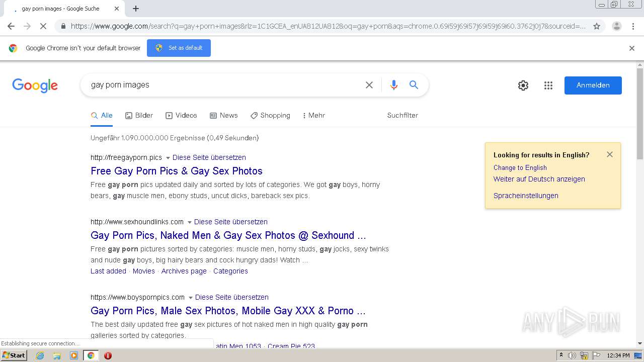Click the red taskbar antivirus icon

coord(108,355)
